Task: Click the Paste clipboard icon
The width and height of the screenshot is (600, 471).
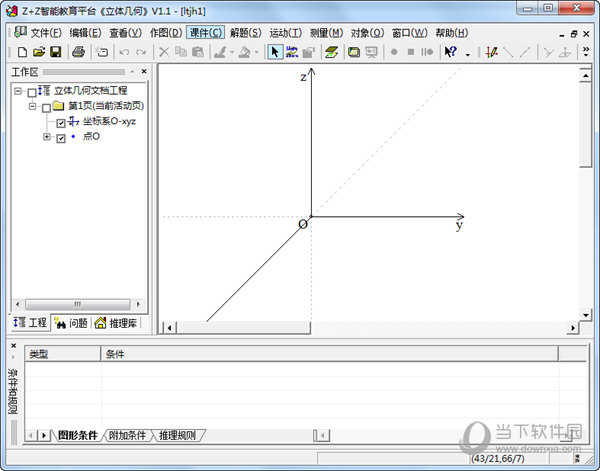Action: (x=197, y=52)
